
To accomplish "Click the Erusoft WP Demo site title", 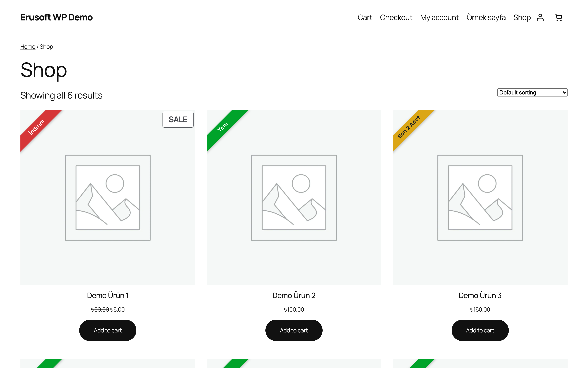I will [x=56, y=17].
